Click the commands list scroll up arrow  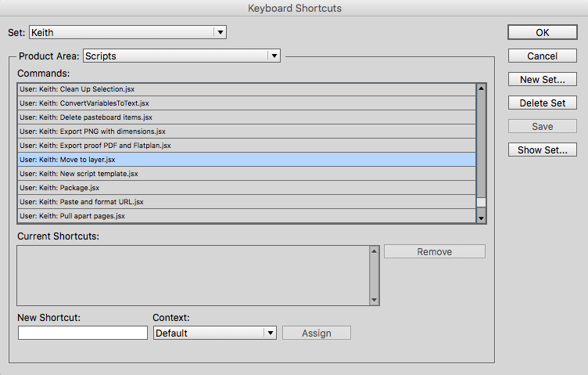tap(481, 88)
